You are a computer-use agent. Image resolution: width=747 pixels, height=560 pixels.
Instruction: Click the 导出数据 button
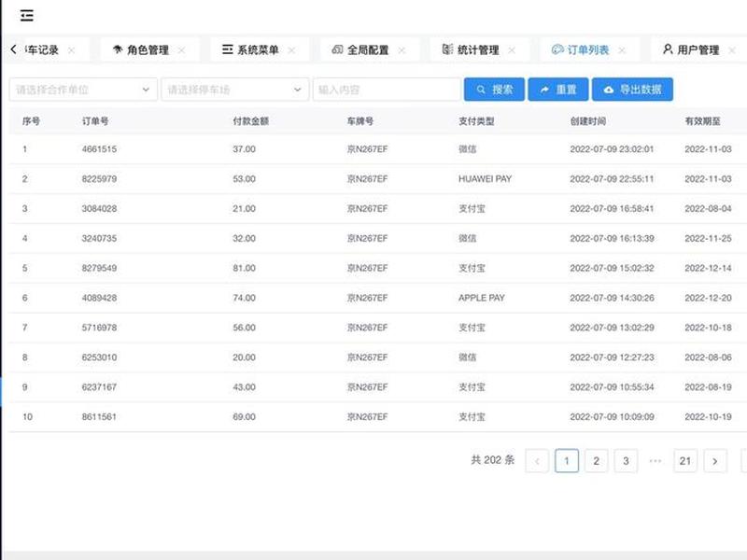[x=633, y=90]
